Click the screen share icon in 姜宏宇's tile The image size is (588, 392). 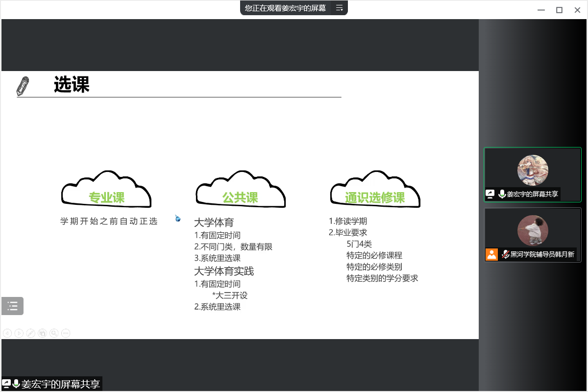(x=490, y=194)
